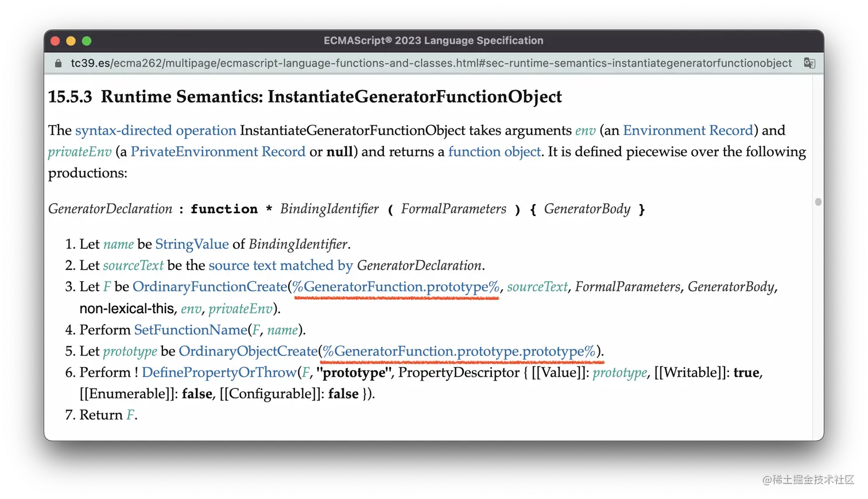Image resolution: width=868 pixels, height=499 pixels.
Task: Click the name variable in step 1
Action: click(x=118, y=244)
